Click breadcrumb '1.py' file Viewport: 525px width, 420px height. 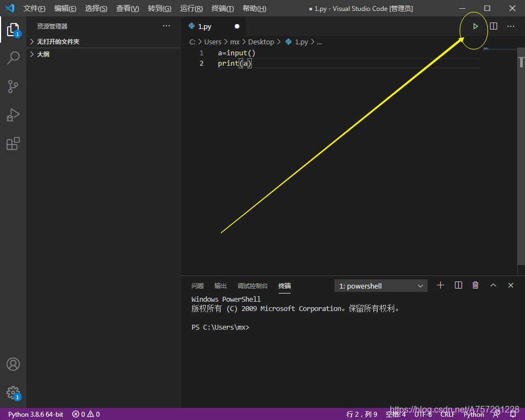pos(297,42)
